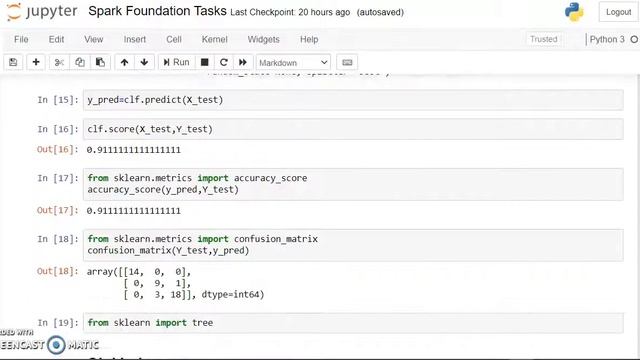Click the (autosaved) status text
The width and height of the screenshot is (640, 360).
[380, 12]
